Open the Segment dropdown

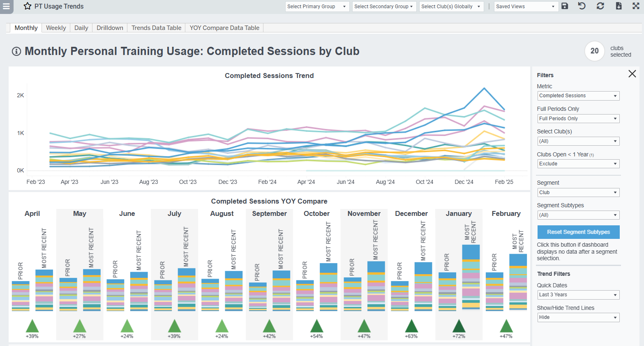(x=578, y=192)
